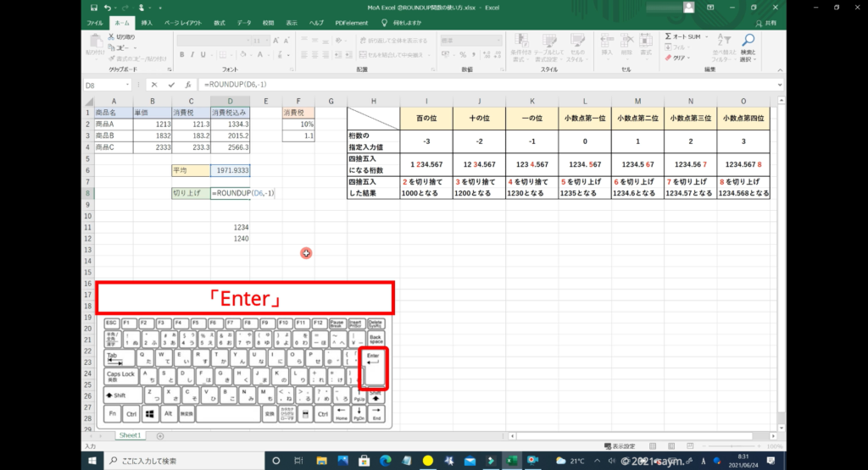This screenshot has width=868, height=470.
Task: Open the 挿入 (Insert) ribbon tab
Action: tap(147, 23)
